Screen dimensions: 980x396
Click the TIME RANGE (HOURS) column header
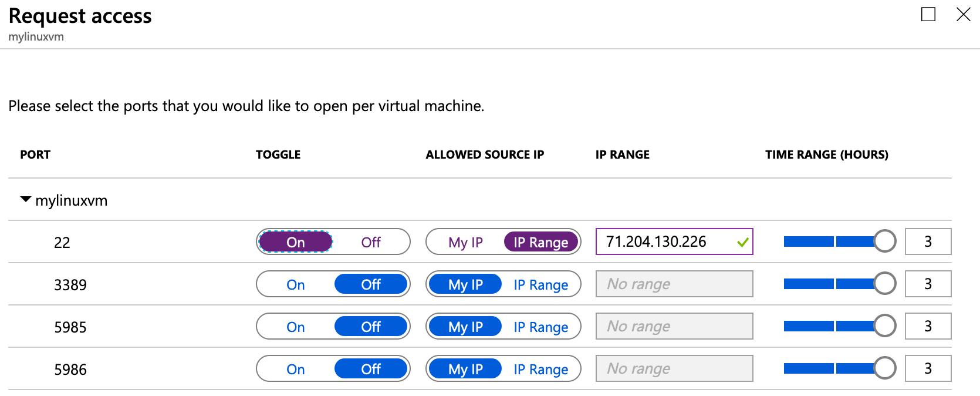click(x=827, y=155)
